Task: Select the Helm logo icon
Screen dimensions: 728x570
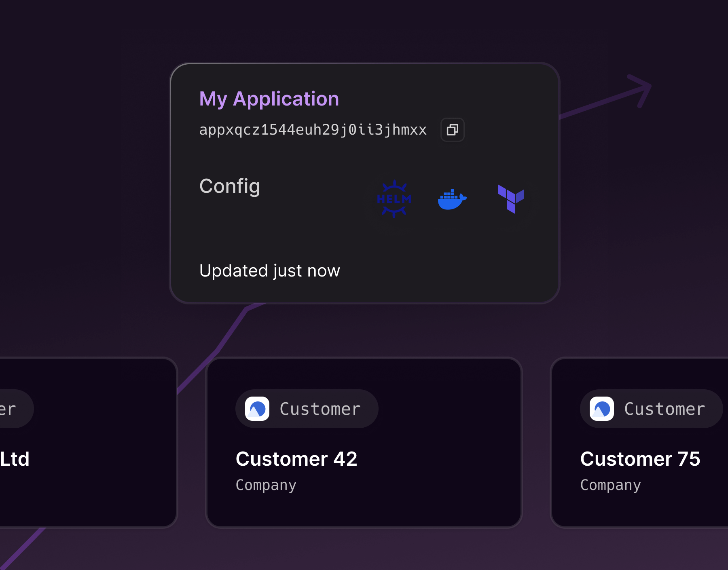Action: pos(394,199)
